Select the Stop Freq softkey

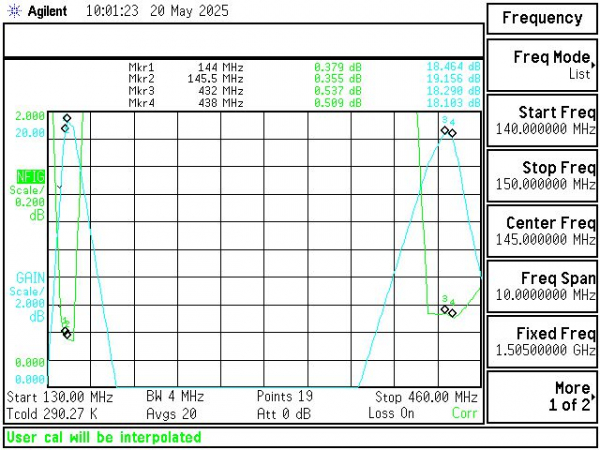pos(542,176)
